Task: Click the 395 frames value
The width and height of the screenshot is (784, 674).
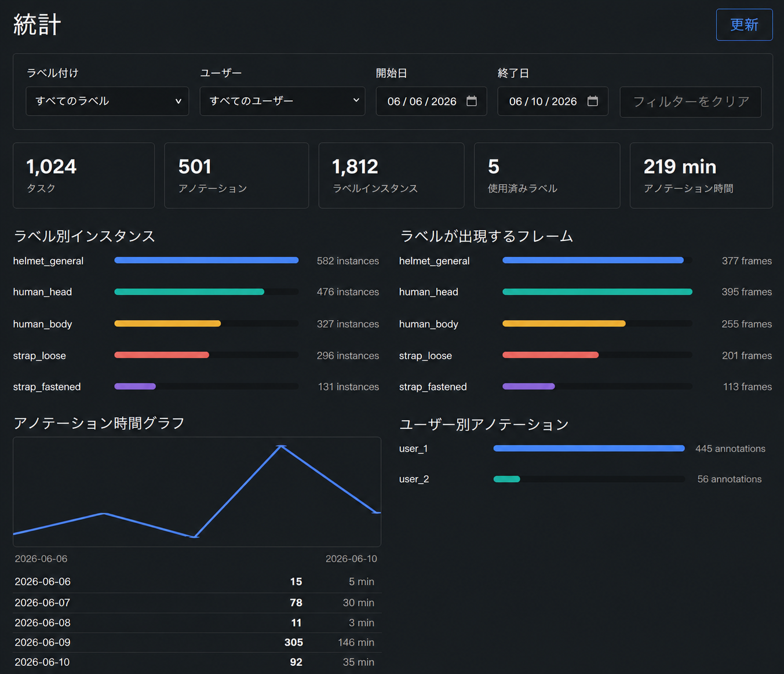Action: [x=747, y=292]
